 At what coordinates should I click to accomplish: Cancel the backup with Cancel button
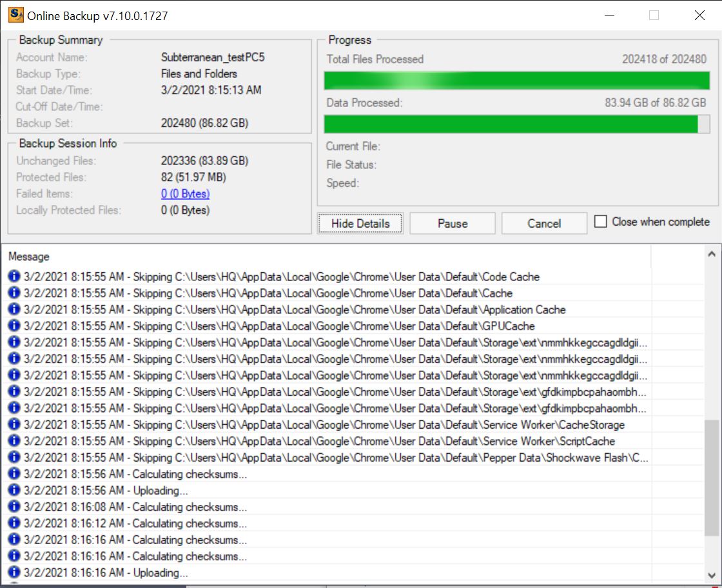(x=544, y=224)
